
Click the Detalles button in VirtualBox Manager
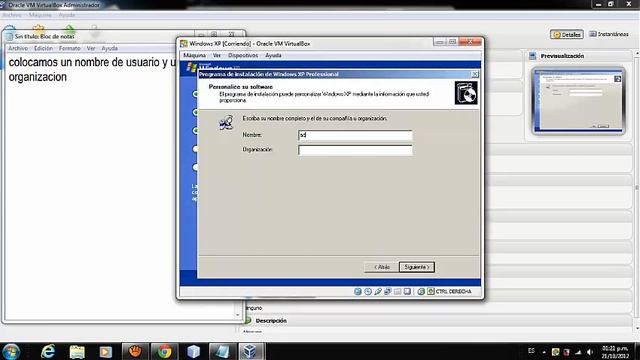coord(567,35)
